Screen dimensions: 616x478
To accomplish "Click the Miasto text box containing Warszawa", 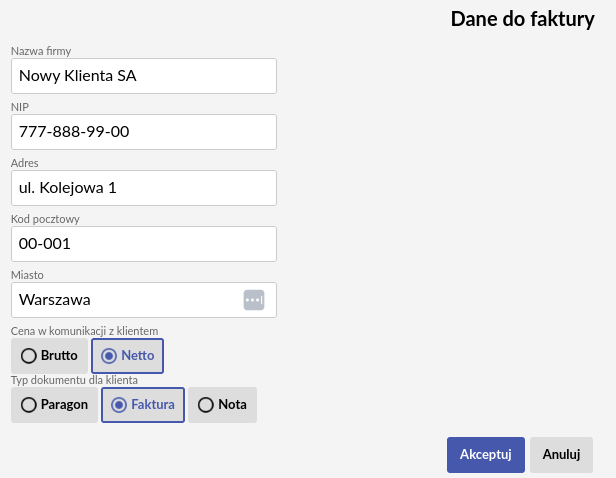I will pyautogui.click(x=144, y=300).
